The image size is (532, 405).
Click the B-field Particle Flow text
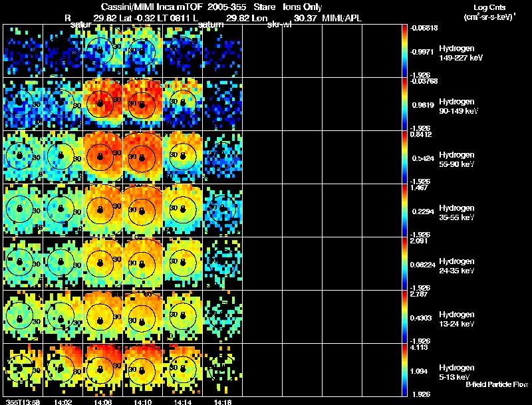497,384
